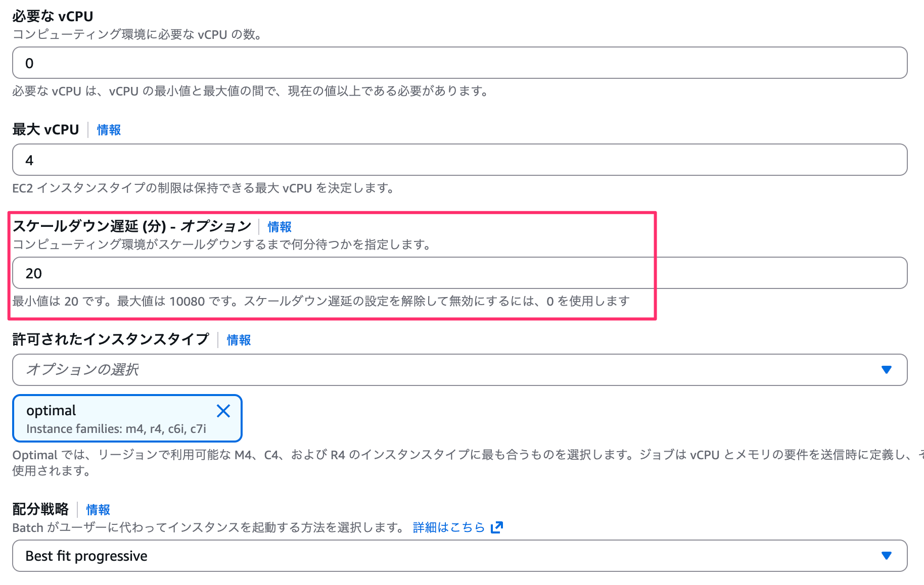The height and width of the screenshot is (585, 924).
Task: Click the 許可されたインスタンスタイプ heading
Action: click(x=110, y=339)
